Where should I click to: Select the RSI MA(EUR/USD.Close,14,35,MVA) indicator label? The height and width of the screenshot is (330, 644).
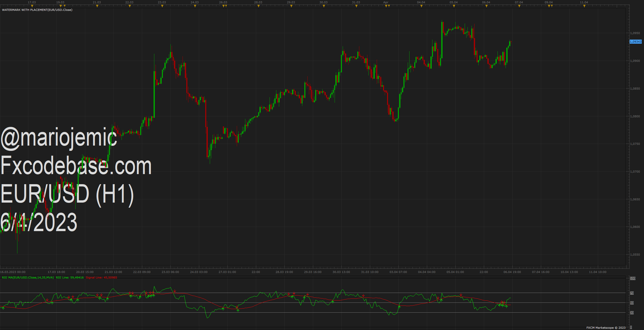[x=28, y=278]
